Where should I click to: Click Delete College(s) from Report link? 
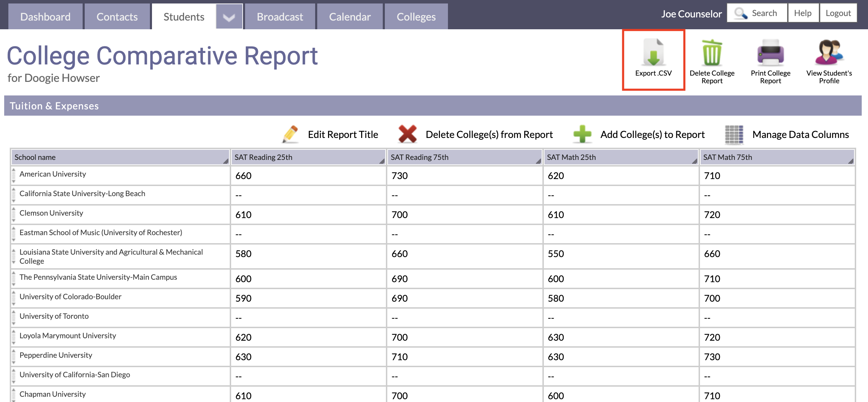[489, 134]
